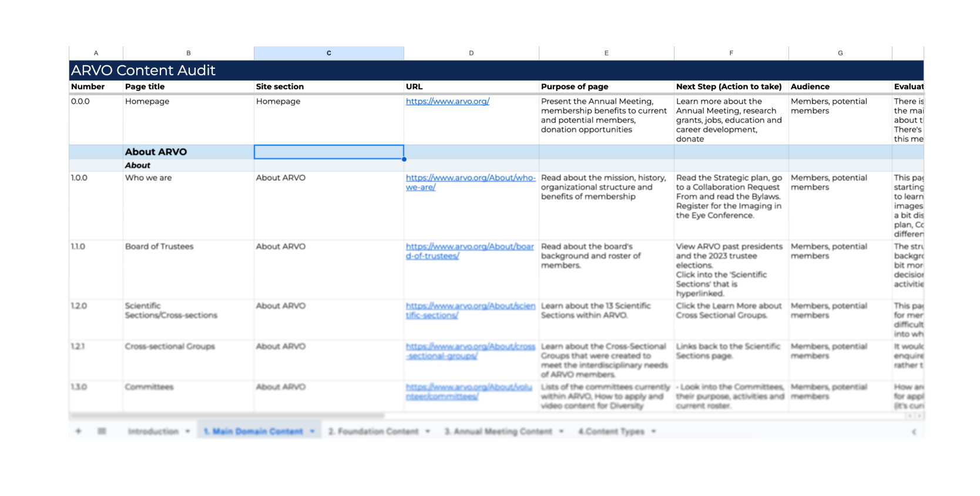The image size is (980, 496).
Task: Click the Audience header cell
Action: pyautogui.click(x=840, y=86)
